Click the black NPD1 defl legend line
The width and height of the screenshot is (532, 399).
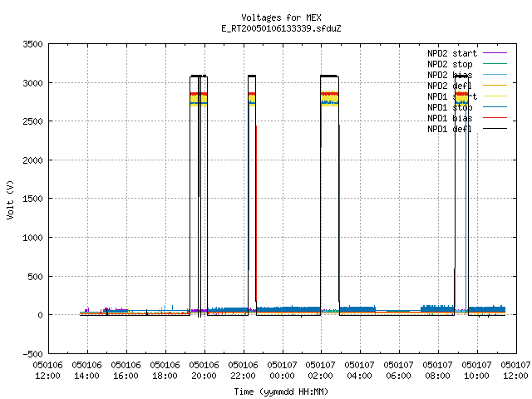[x=495, y=129]
